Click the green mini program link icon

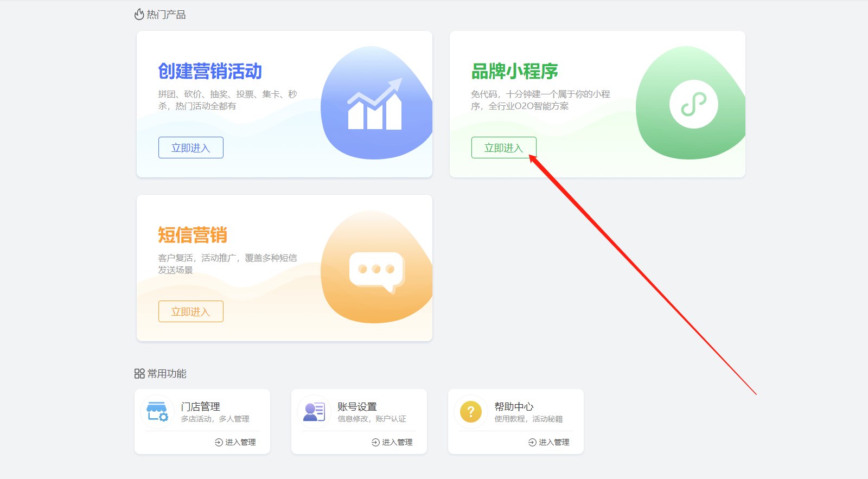[693, 104]
